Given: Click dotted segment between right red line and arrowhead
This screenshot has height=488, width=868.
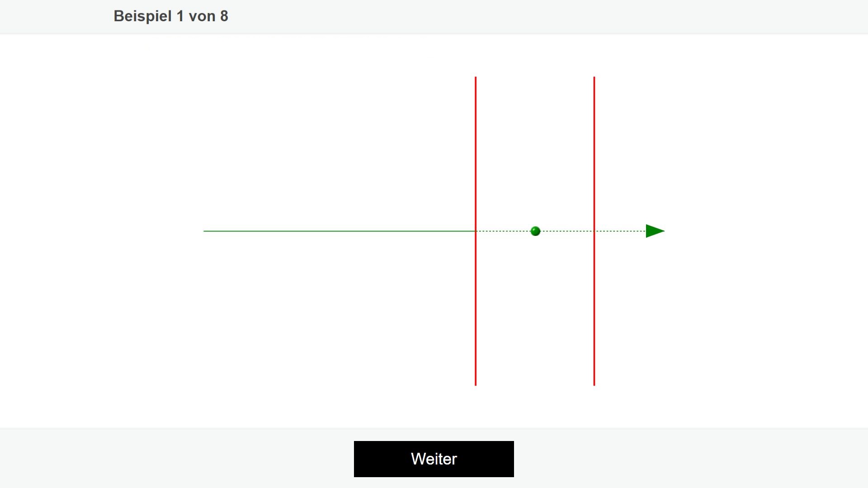Looking at the screenshot, I should pyautogui.click(x=620, y=231).
